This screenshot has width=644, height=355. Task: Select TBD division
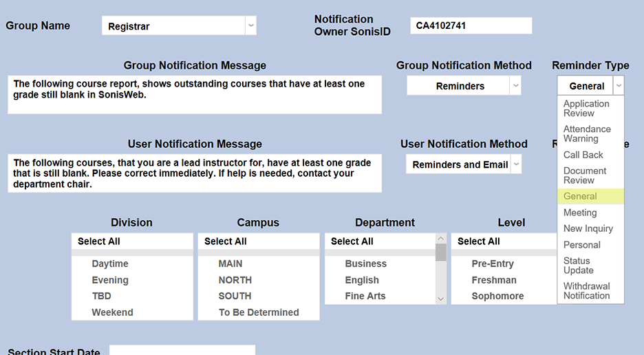pyautogui.click(x=132, y=297)
